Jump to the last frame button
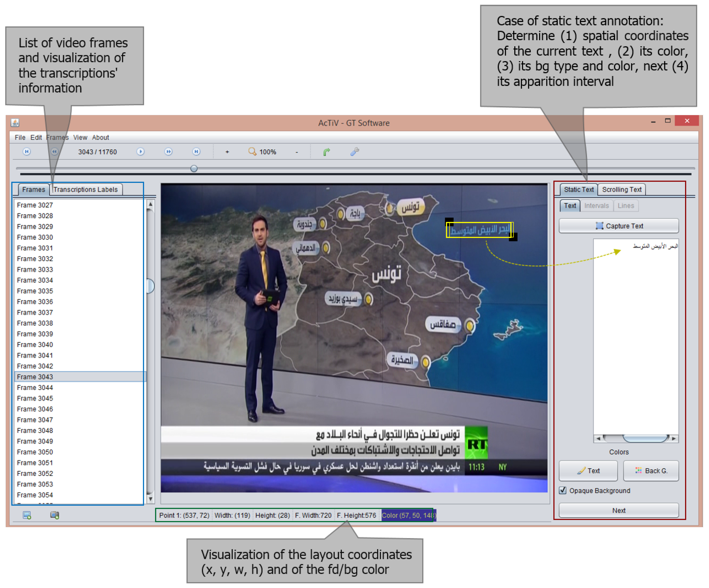 click(x=196, y=152)
